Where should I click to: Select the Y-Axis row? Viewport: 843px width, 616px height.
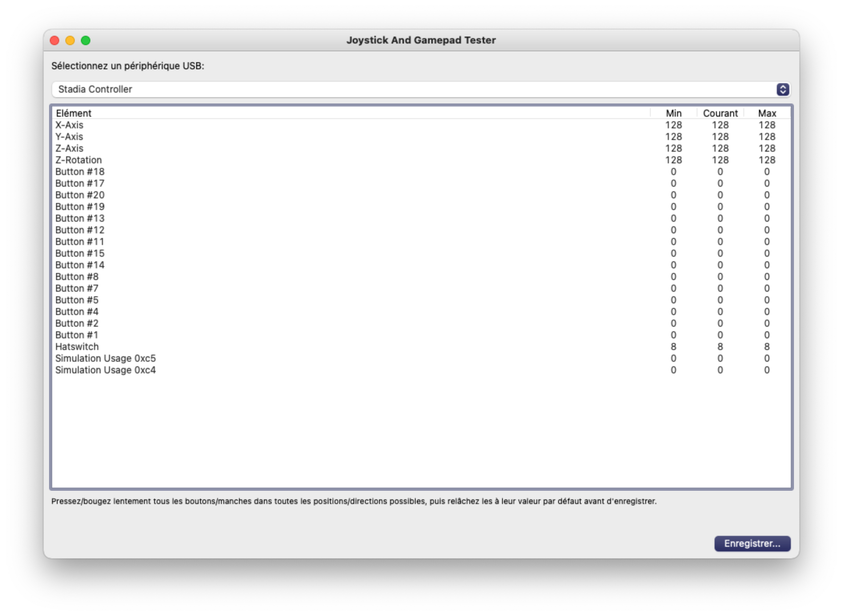pyautogui.click(x=421, y=136)
